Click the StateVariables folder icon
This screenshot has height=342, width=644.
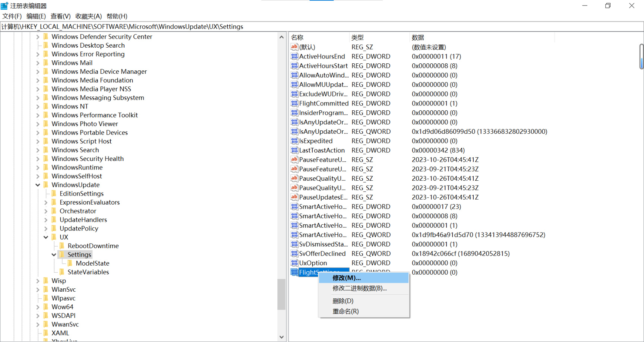62,272
